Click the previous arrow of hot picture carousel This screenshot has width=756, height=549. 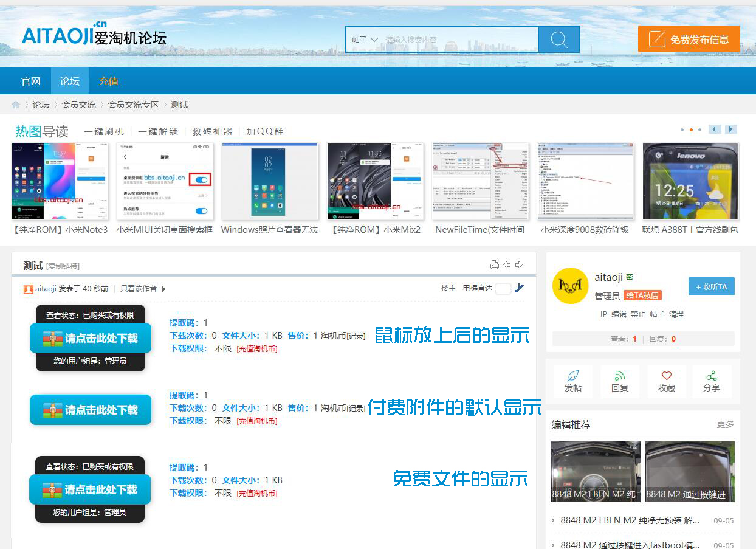coord(715,129)
